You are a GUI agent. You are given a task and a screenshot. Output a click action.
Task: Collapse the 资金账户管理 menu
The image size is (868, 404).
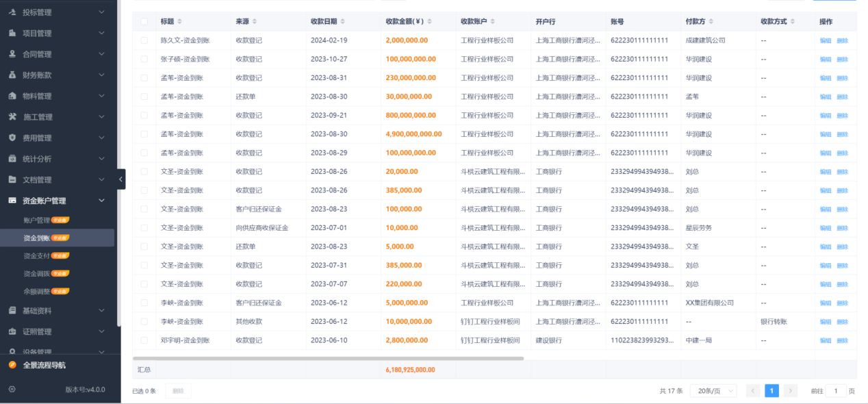[x=101, y=201]
